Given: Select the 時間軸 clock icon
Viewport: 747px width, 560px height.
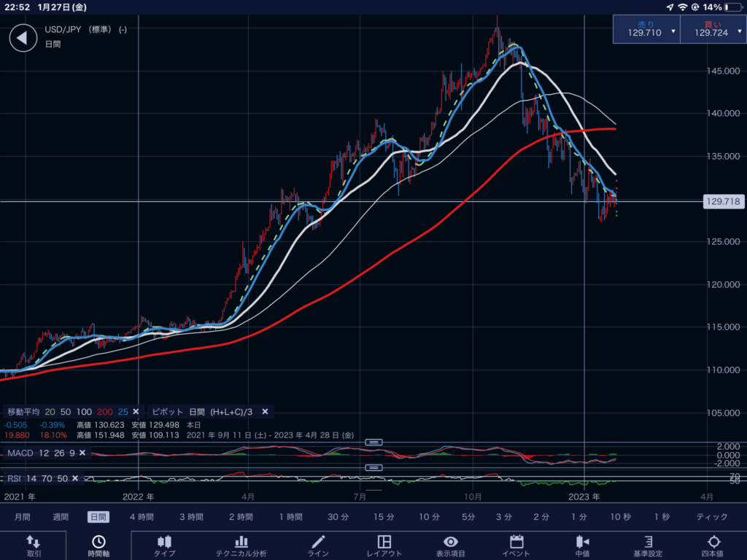Looking at the screenshot, I should (98, 545).
